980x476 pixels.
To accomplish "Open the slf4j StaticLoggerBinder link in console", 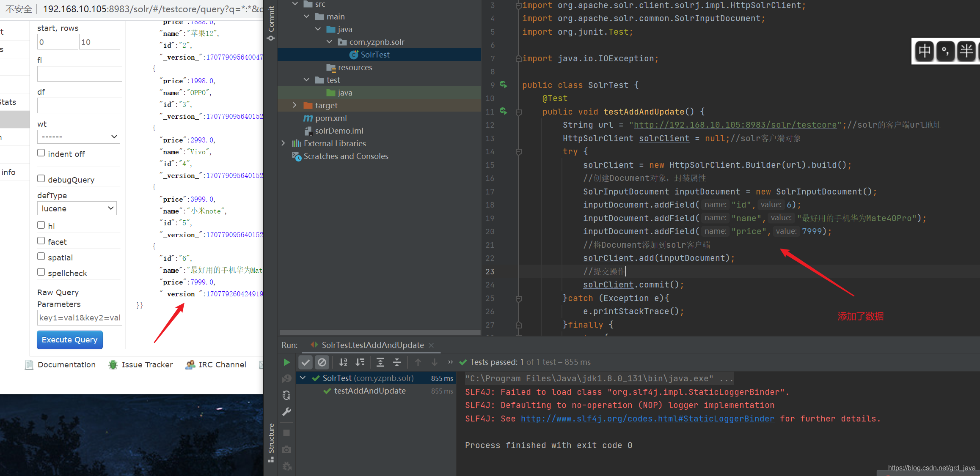I will click(x=647, y=419).
